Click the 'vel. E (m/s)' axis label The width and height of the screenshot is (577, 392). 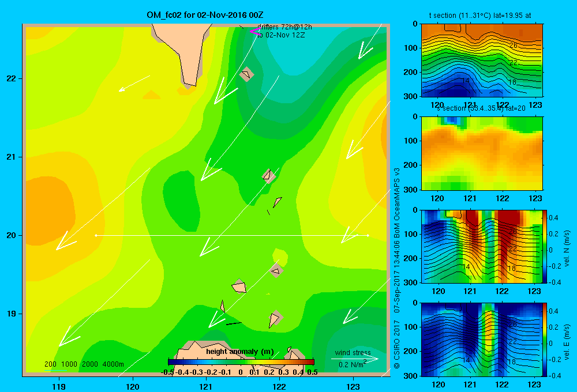point(567,342)
